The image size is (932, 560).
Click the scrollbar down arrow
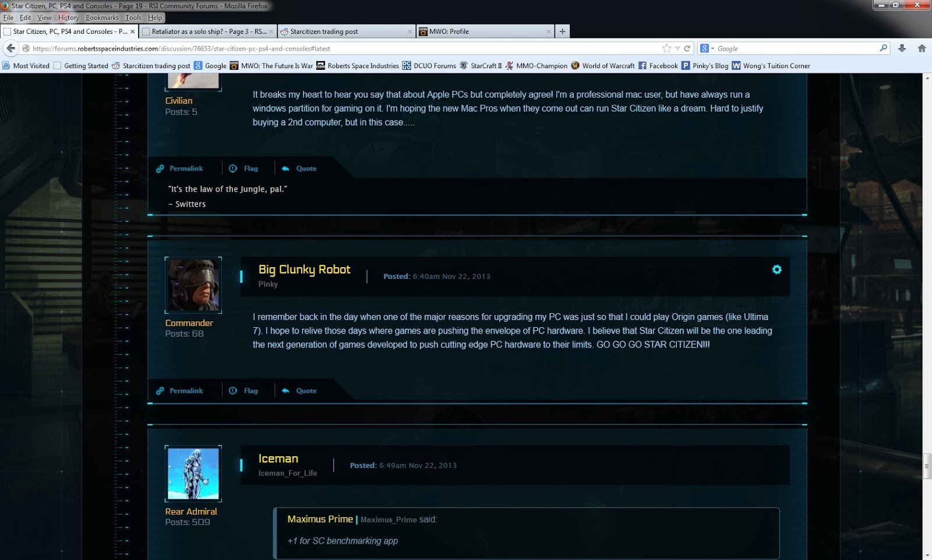[927, 555]
